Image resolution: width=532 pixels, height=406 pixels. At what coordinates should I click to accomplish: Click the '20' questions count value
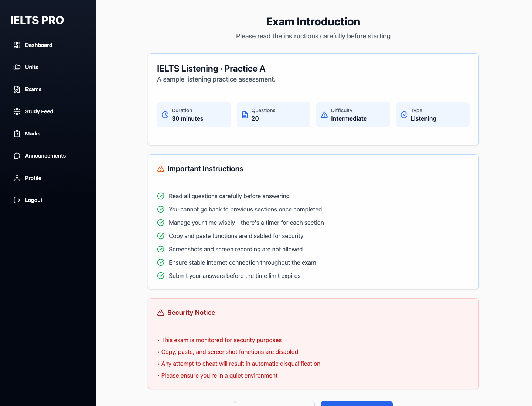click(255, 118)
